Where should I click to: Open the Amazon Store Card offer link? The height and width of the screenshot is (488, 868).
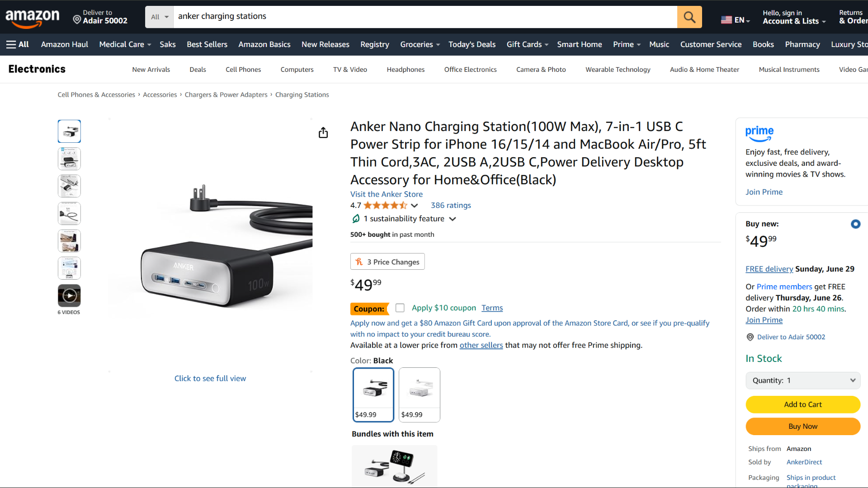530,328
